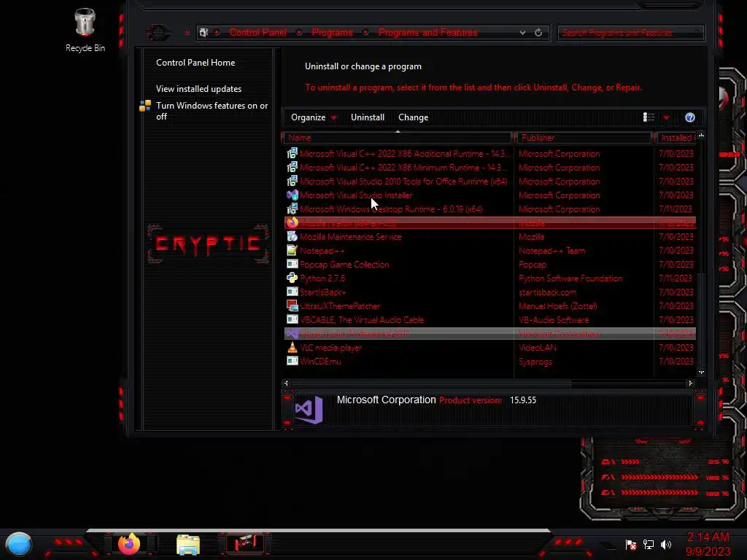Click the Manuel Hoefs (Zottel) publisher cell
Image resolution: width=747 pixels, height=560 pixels.
click(557, 306)
